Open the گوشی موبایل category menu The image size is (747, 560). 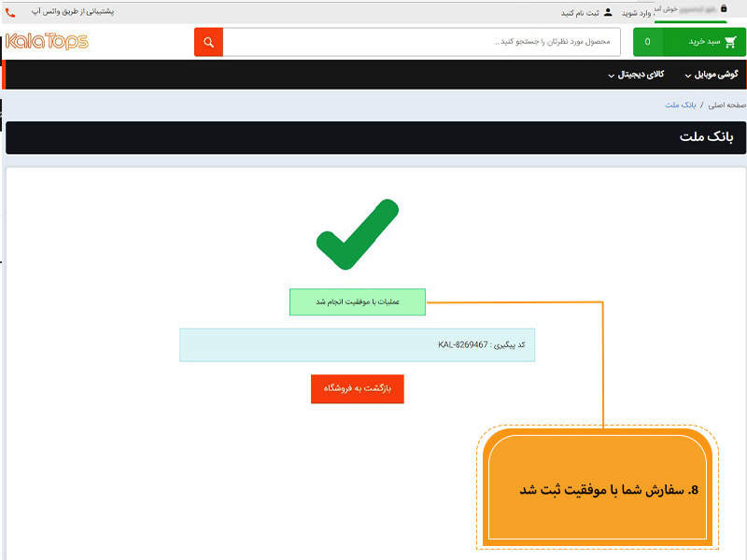click(x=716, y=74)
